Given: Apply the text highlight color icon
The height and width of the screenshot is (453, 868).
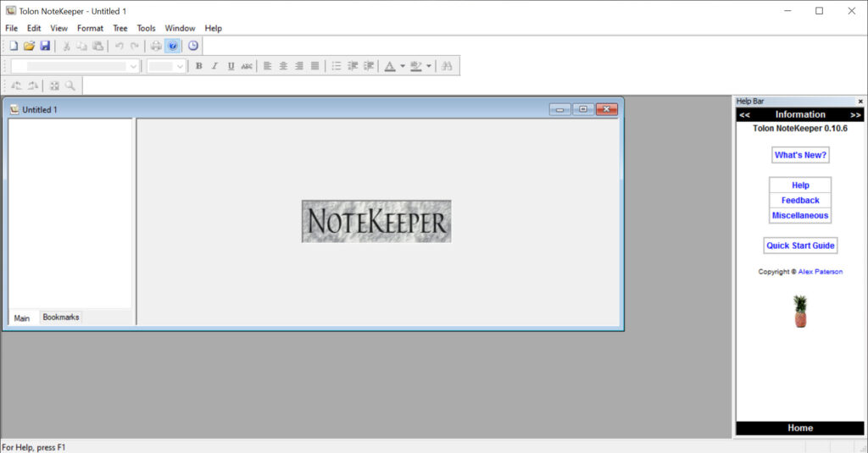Looking at the screenshot, I should 416,66.
